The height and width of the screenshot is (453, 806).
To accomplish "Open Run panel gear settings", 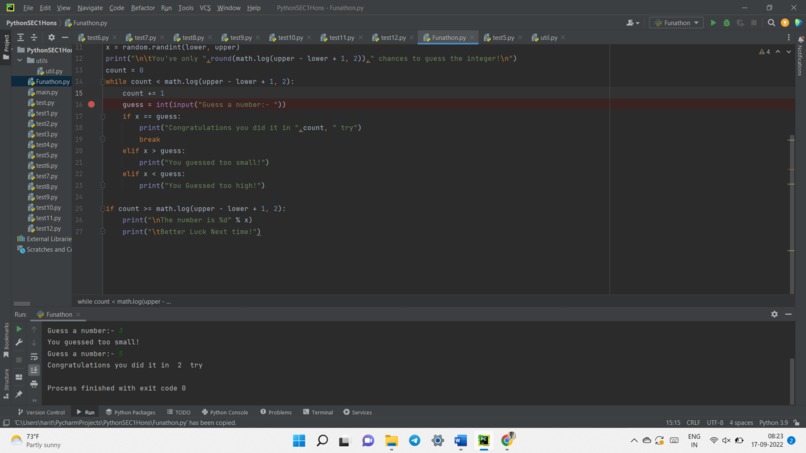I will pyautogui.click(x=774, y=314).
